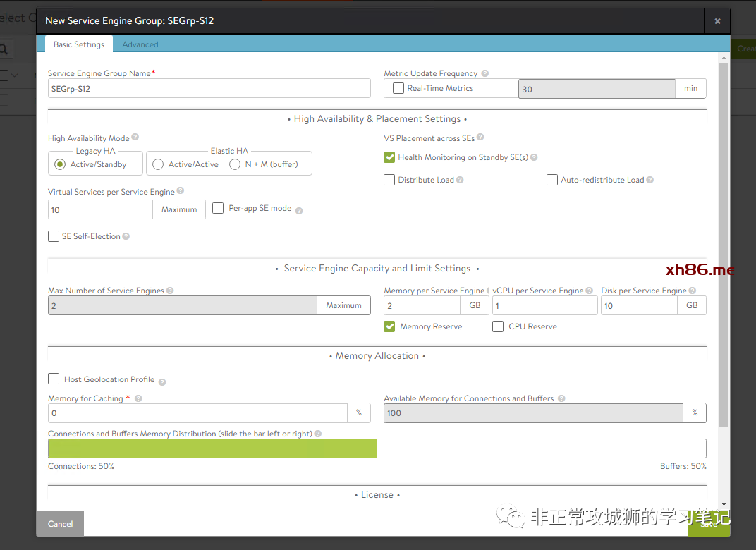
Task: Click help icon beside High Availability Mode
Action: (135, 137)
